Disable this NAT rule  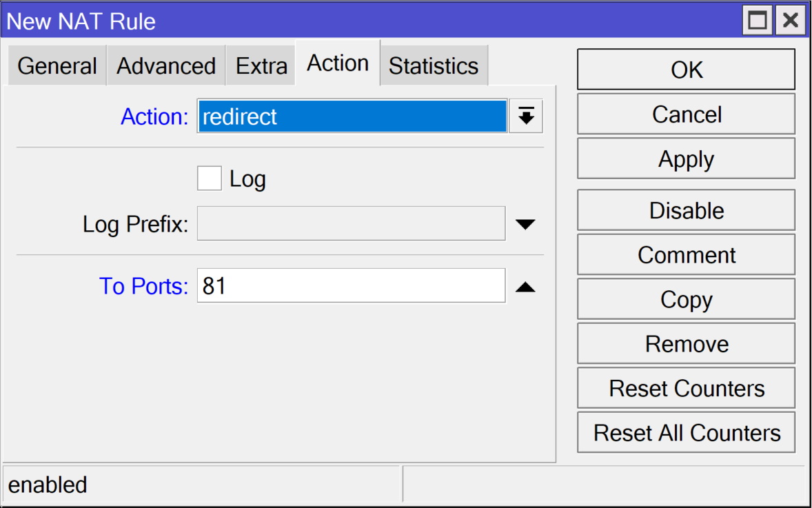point(686,210)
